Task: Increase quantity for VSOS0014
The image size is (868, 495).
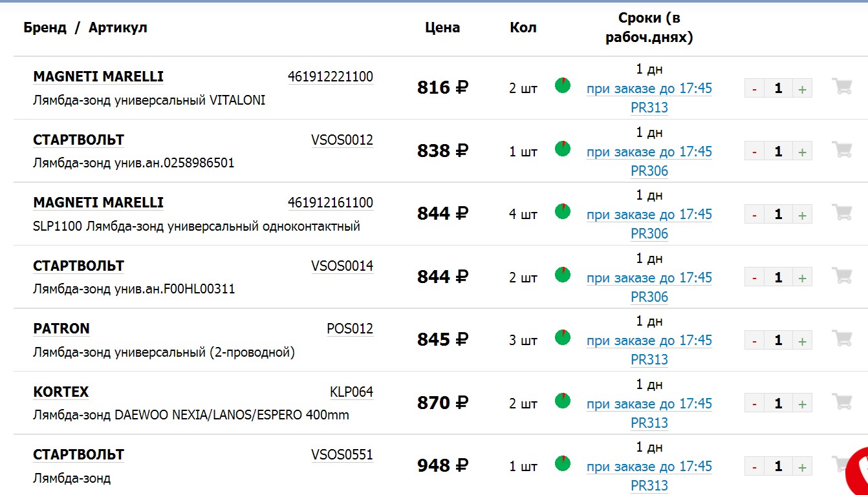Action: (802, 278)
